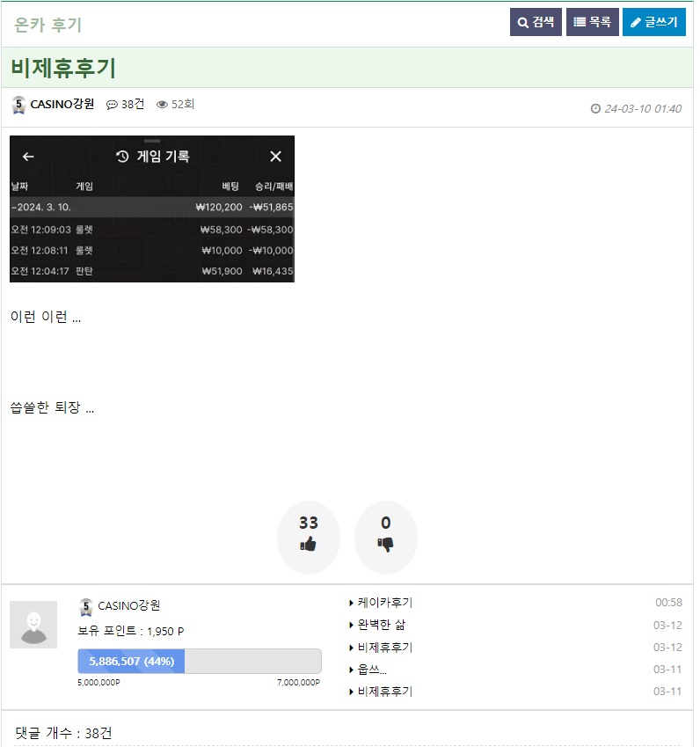Click the post date 24-03-10 01:40
700x747 pixels.
pyautogui.click(x=642, y=108)
